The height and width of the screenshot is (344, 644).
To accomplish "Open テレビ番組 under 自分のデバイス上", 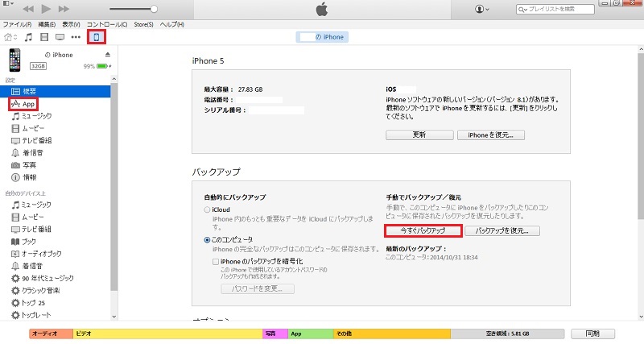I will [x=31, y=230].
